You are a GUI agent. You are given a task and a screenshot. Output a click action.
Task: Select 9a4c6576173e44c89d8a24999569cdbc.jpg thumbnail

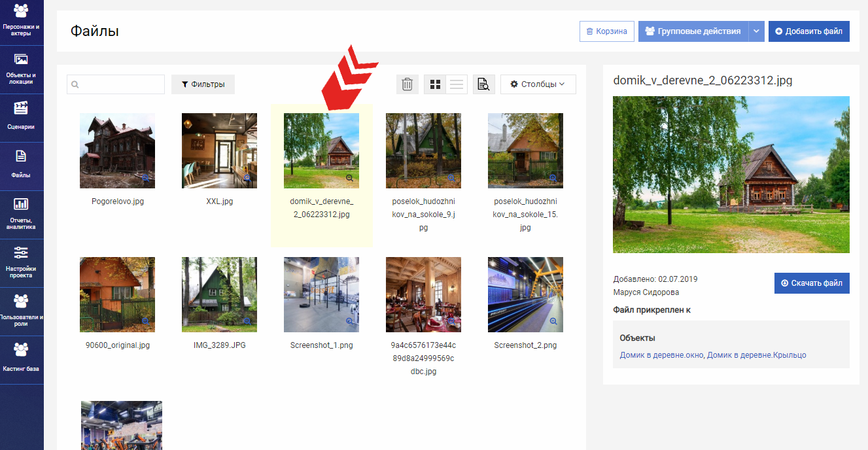pos(423,294)
